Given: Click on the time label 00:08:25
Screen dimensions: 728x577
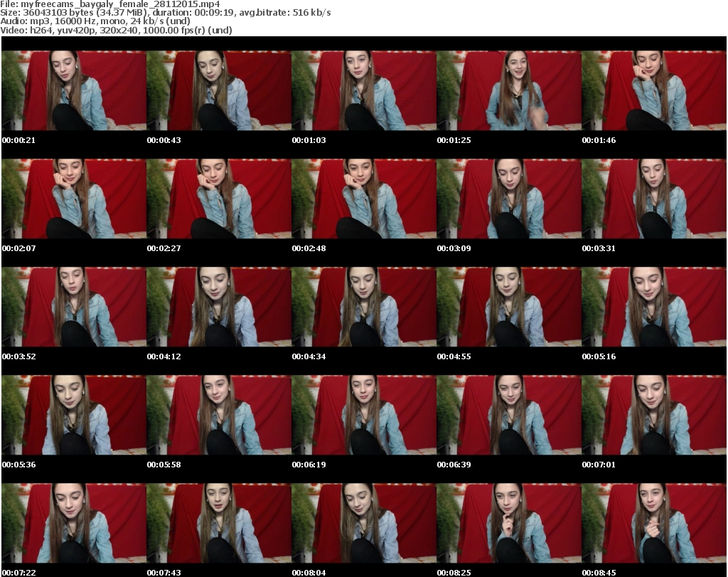Looking at the screenshot, I should (454, 573).
